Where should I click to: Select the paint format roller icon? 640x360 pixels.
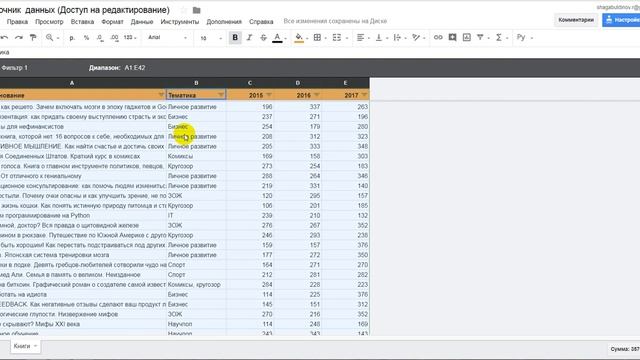33,38
